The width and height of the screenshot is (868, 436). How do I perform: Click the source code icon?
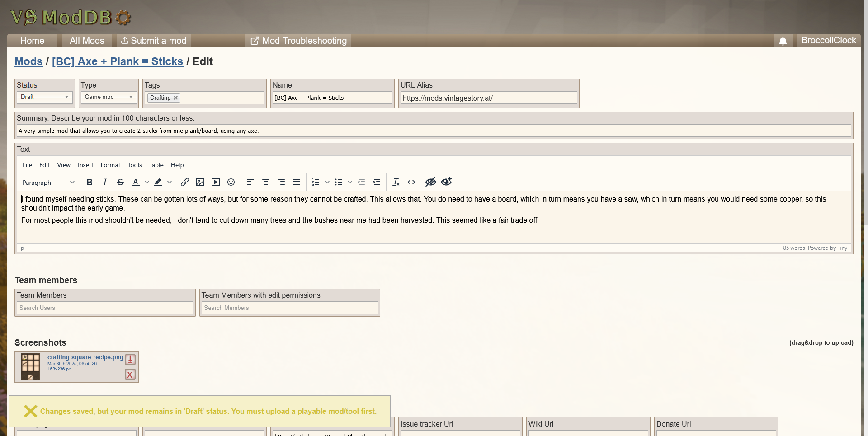pyautogui.click(x=411, y=182)
